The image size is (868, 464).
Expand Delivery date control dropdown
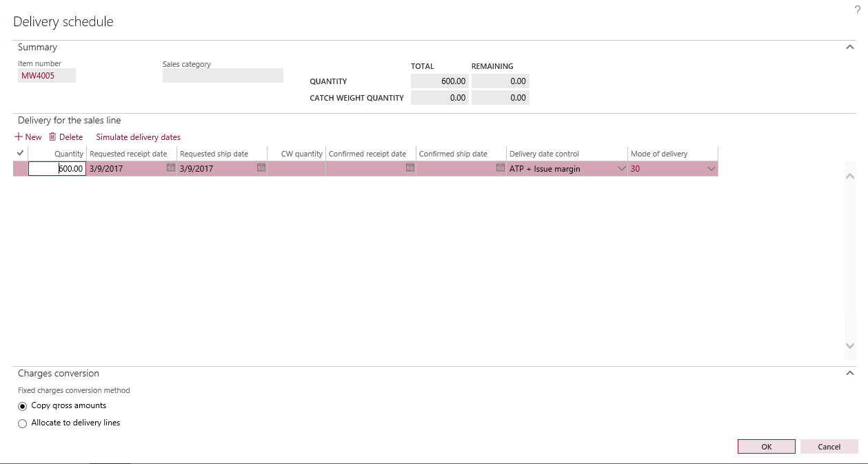[x=621, y=169]
